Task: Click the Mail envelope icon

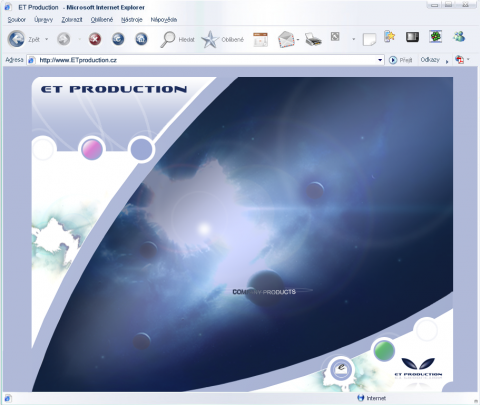Action: 286,39
